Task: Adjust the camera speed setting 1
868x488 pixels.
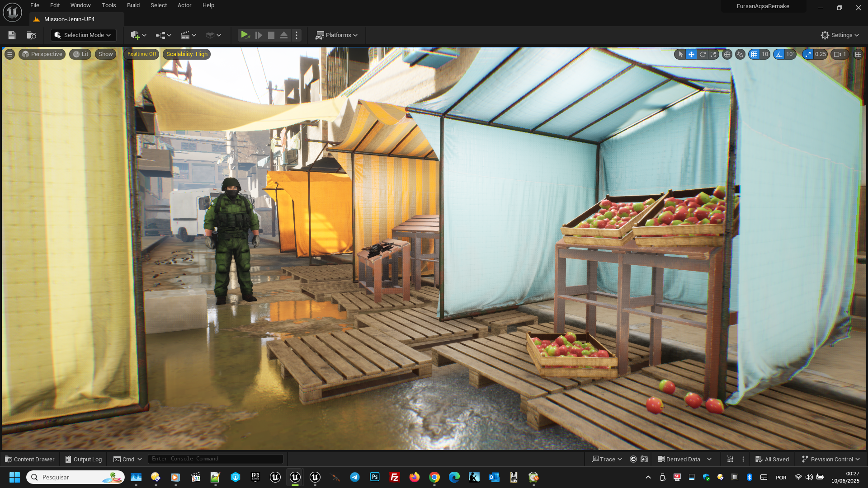Action: point(840,54)
